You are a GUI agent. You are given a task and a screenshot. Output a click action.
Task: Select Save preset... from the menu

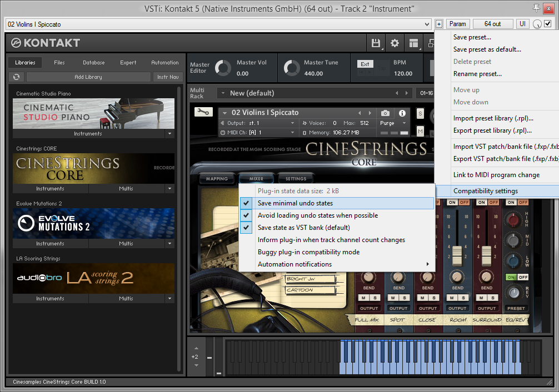point(472,37)
